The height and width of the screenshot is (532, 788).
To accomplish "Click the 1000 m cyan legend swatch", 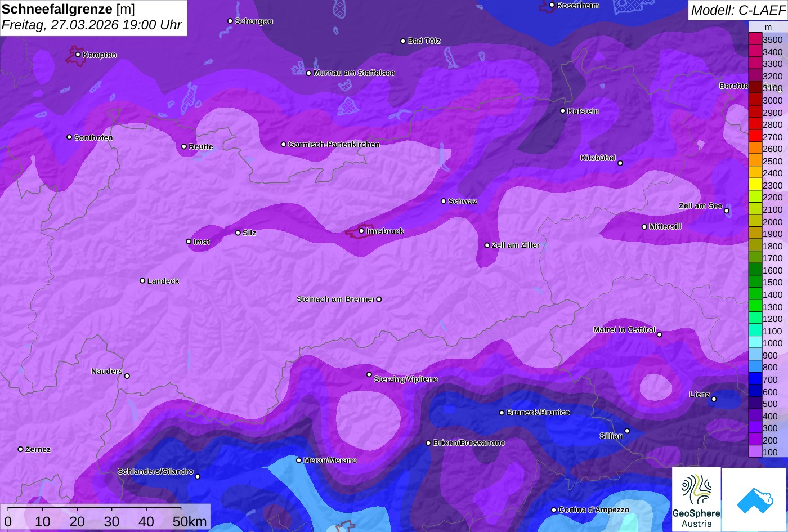I will point(755,343).
